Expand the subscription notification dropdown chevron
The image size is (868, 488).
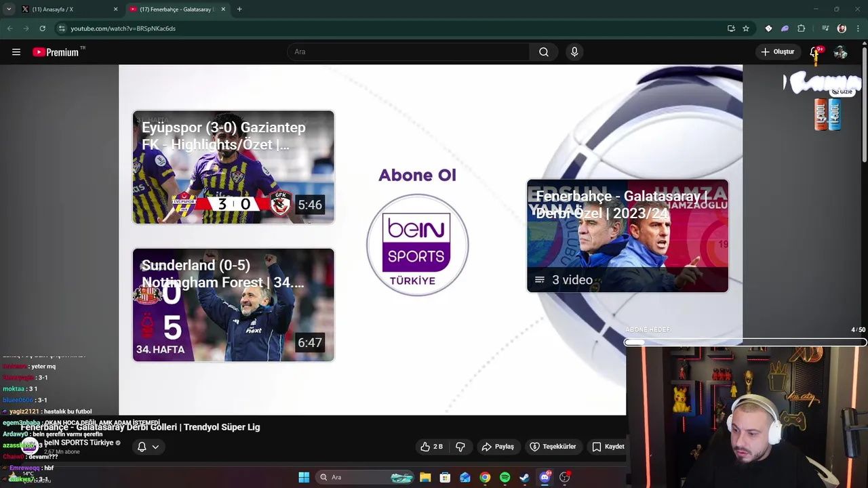click(155, 447)
